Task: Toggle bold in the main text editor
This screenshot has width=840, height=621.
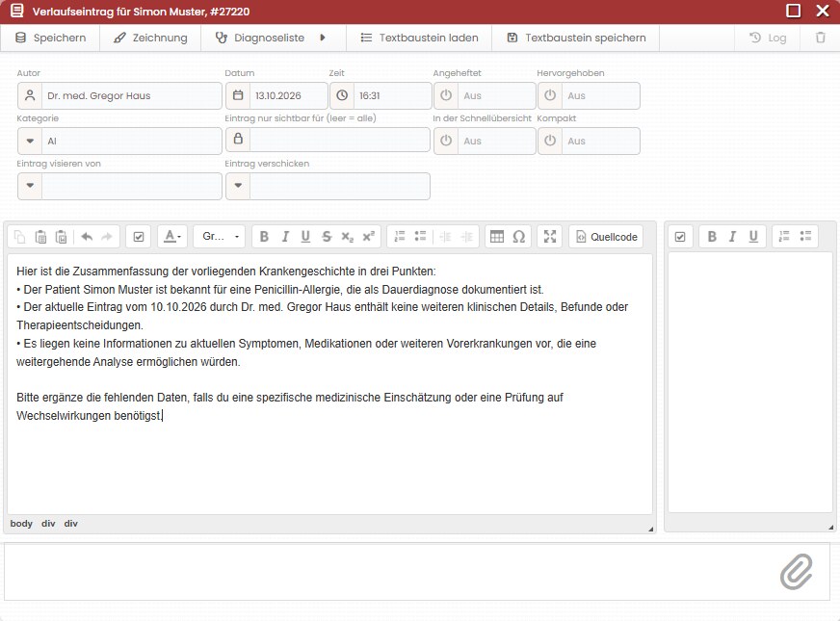Action: tap(264, 237)
